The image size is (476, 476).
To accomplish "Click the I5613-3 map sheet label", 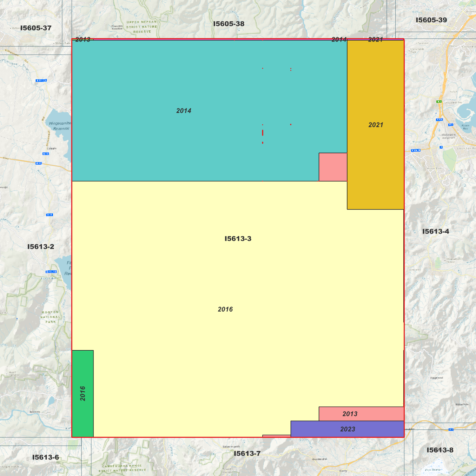I will pos(238,239).
